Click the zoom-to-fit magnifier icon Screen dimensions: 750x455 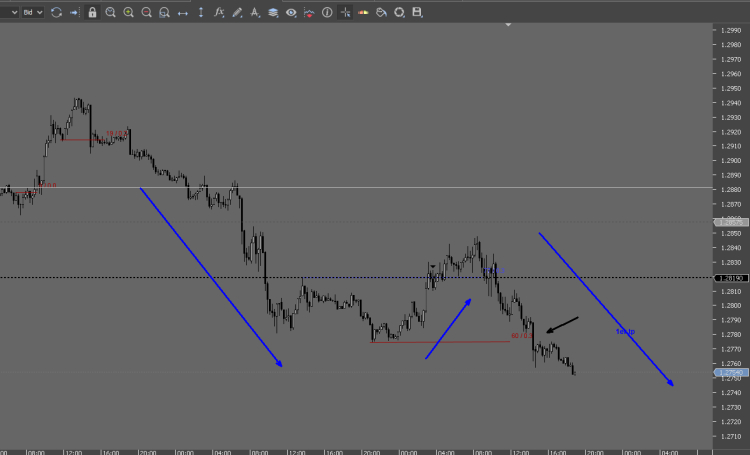(x=110, y=12)
